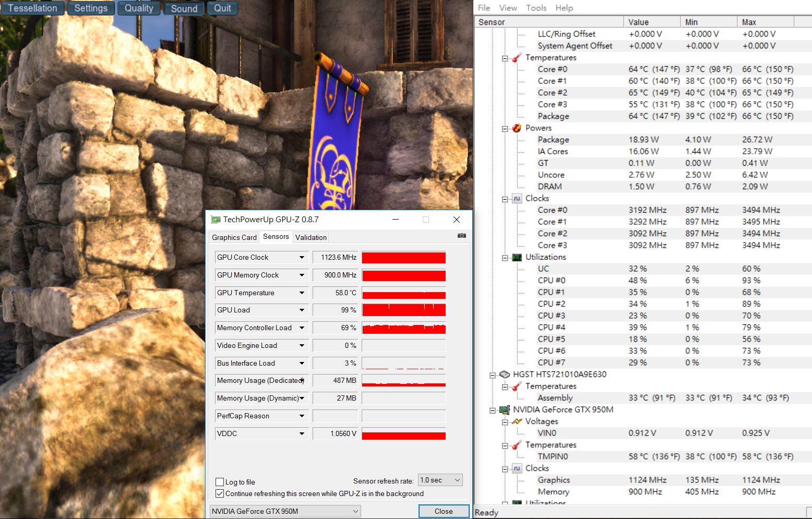812x519 pixels.
Task: Collapse the HGST HTS721010A9E630 node
Action: [492, 375]
